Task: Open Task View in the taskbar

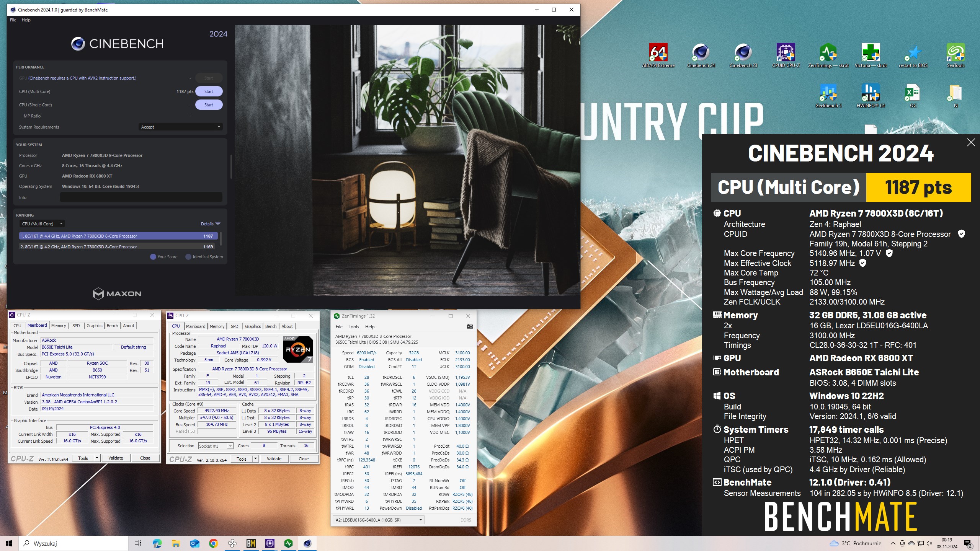Action: (138, 543)
